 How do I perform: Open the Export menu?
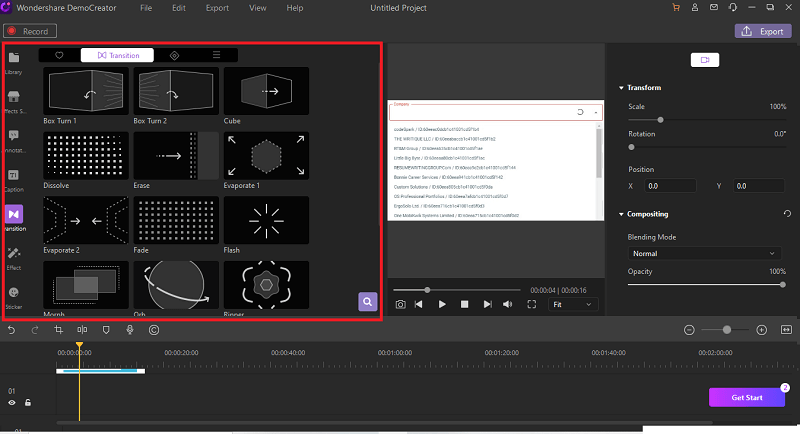217,8
